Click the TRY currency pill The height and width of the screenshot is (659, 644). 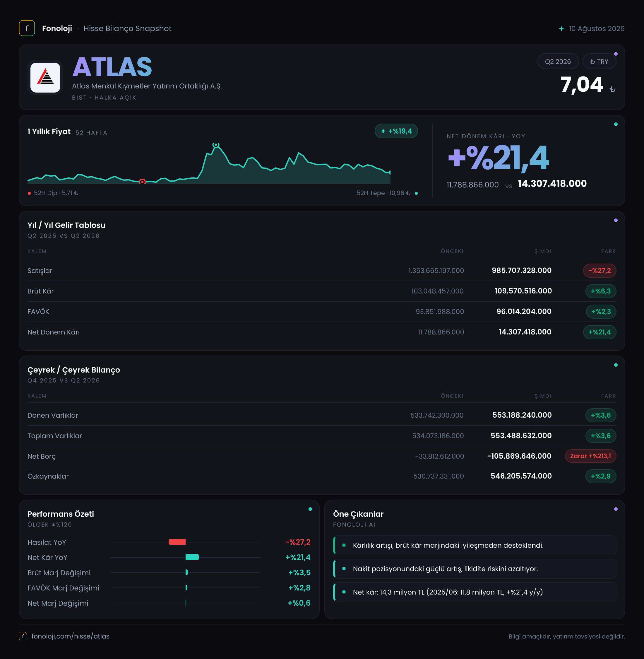[599, 62]
